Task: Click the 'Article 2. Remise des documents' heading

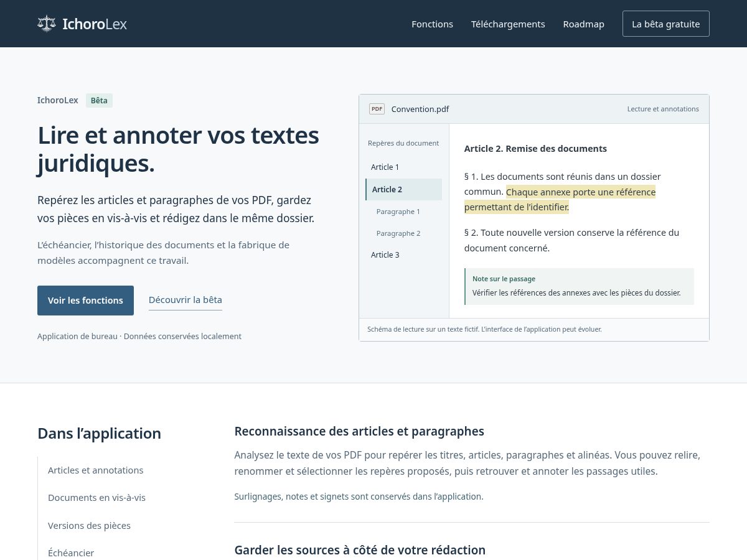Action: click(535, 149)
